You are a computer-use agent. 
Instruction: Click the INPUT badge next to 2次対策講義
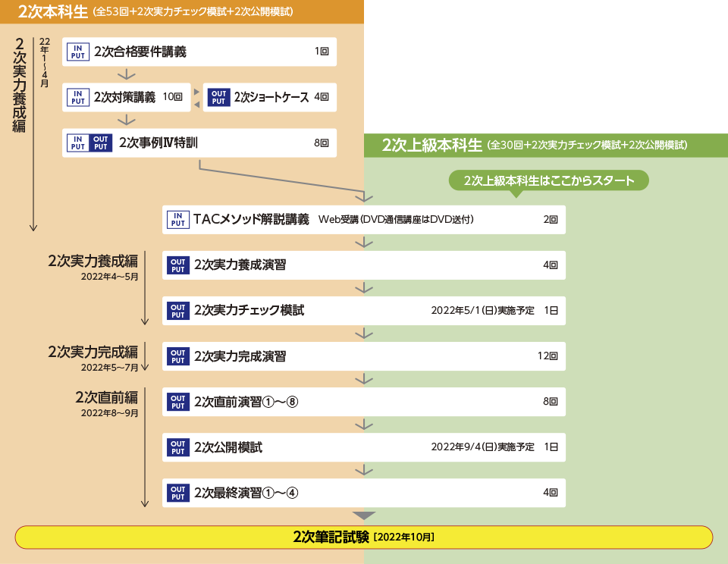78,97
